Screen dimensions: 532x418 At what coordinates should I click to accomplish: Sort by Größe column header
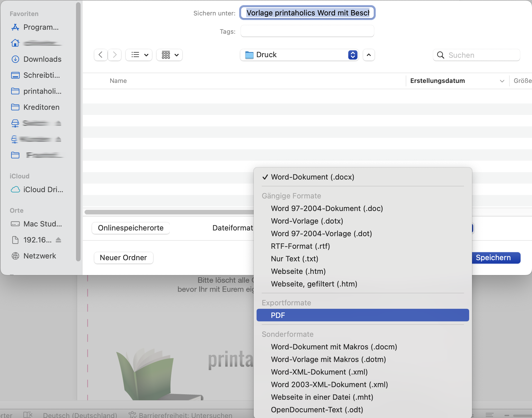coord(523,81)
